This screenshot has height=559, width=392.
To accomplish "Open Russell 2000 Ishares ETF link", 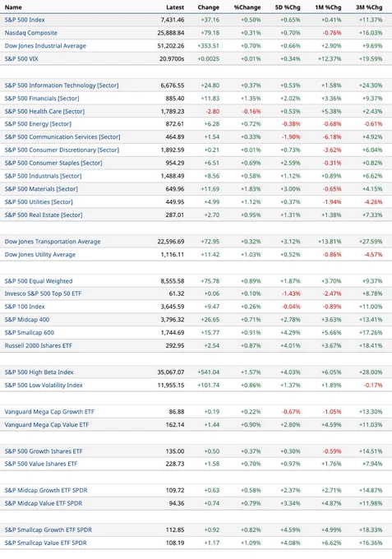I will pos(39,346).
